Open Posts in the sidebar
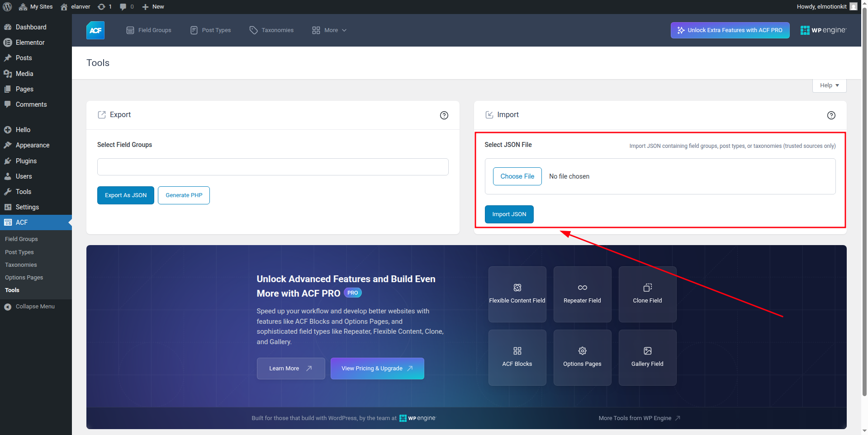868x435 pixels. tap(36, 58)
